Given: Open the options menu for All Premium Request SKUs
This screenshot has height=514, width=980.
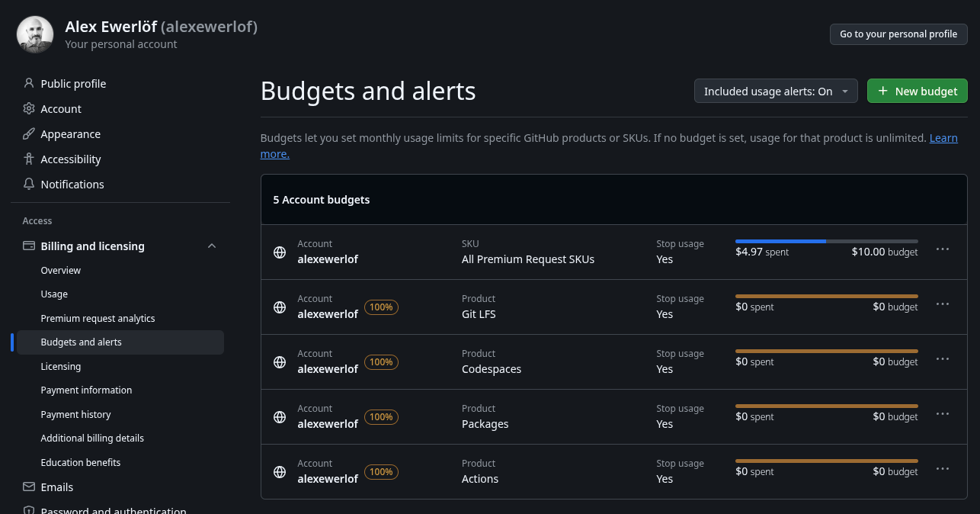Looking at the screenshot, I should point(943,249).
